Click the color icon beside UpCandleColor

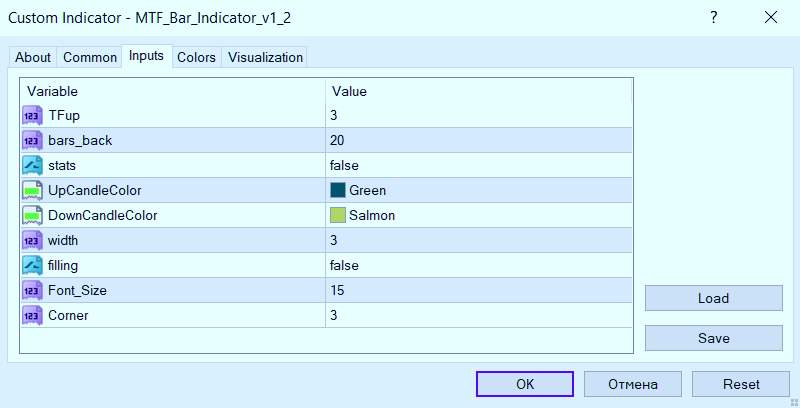click(x=31, y=190)
